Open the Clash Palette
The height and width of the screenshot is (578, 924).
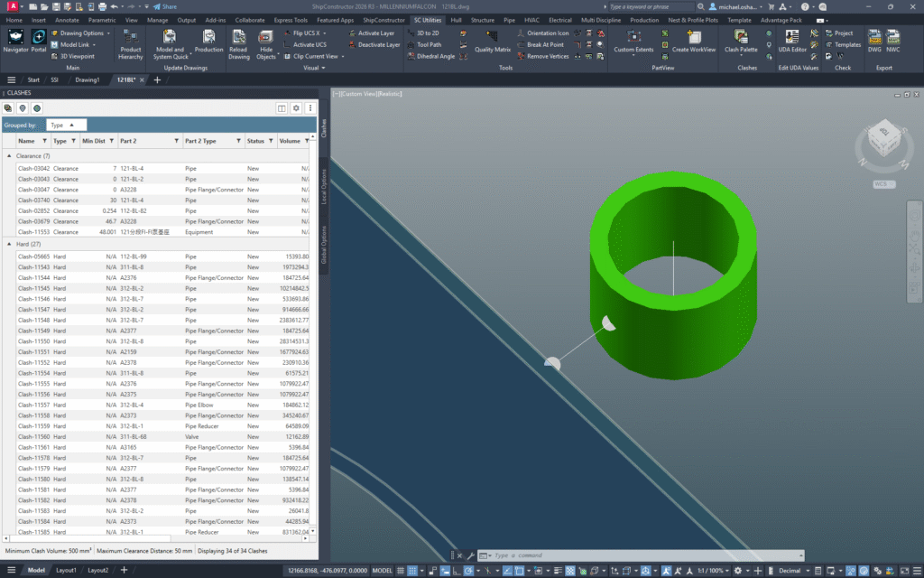(x=740, y=40)
